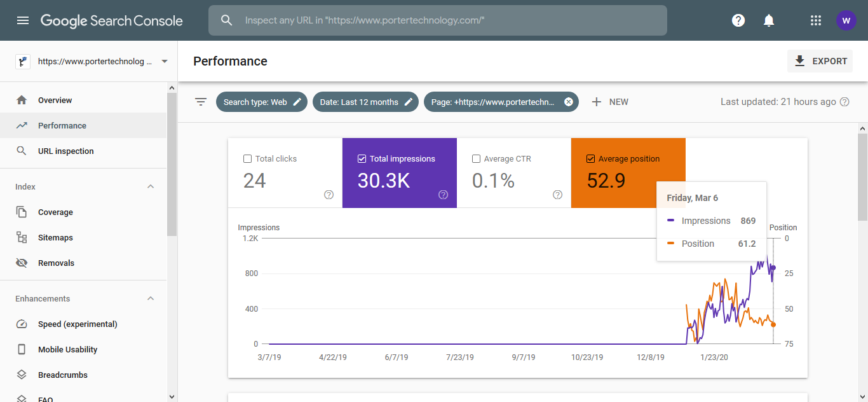Open Removals page
Screen dimensions: 868x402
[x=83, y=263]
